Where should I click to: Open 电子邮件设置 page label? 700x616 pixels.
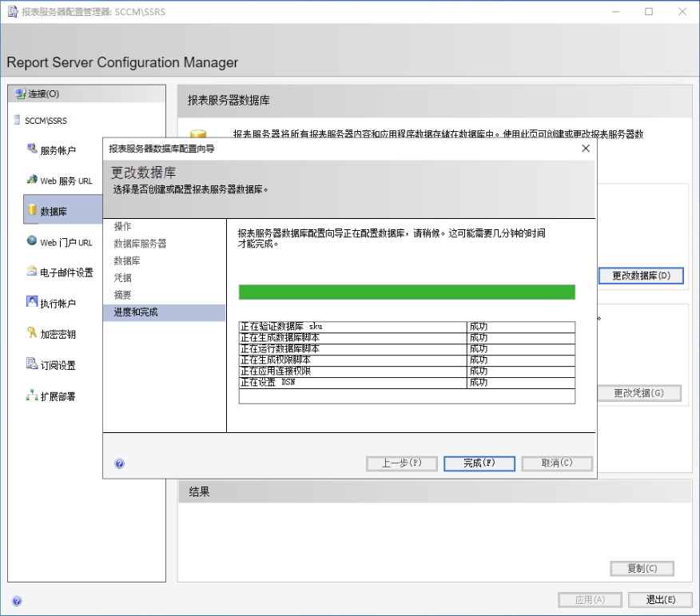[x=66, y=272]
